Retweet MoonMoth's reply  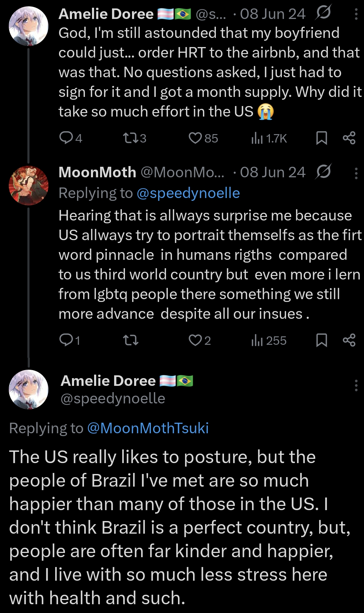(x=131, y=340)
